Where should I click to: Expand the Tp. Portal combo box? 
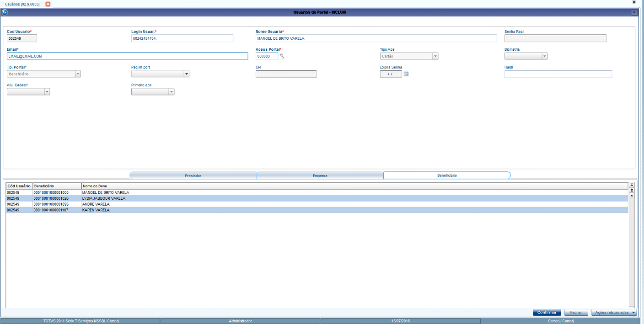coord(78,74)
